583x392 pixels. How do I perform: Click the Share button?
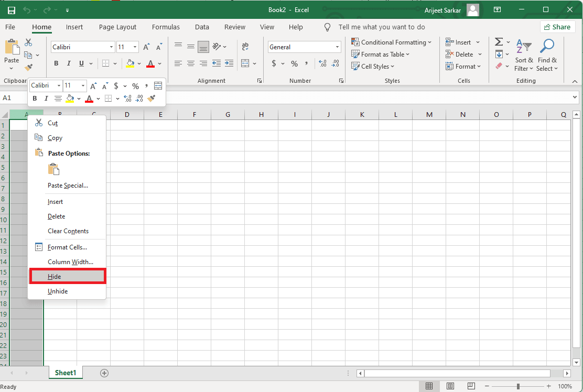point(557,27)
